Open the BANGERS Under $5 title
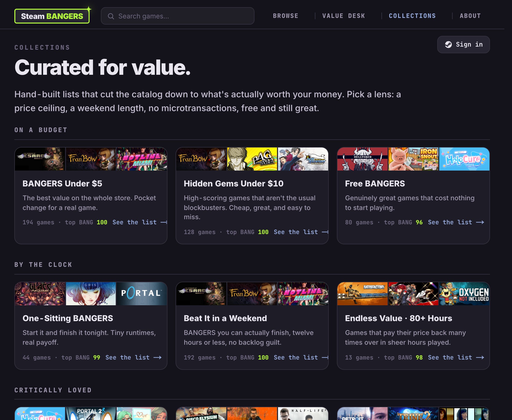This screenshot has height=420, width=512. [x=62, y=184]
